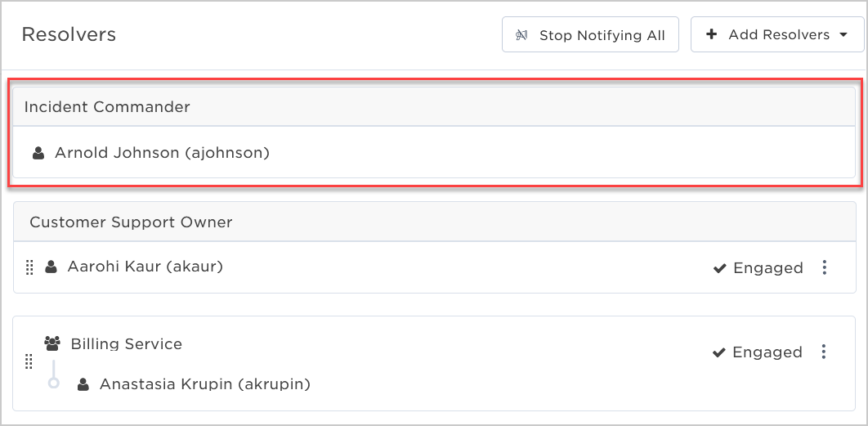Select Aarohi Kaur (akaur) name
The height and width of the screenshot is (426, 868).
click(145, 267)
